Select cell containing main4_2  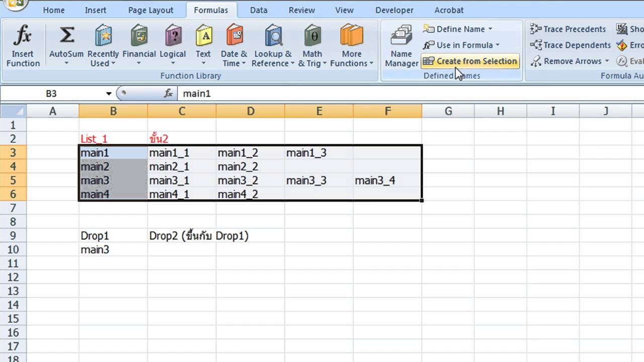250,194
